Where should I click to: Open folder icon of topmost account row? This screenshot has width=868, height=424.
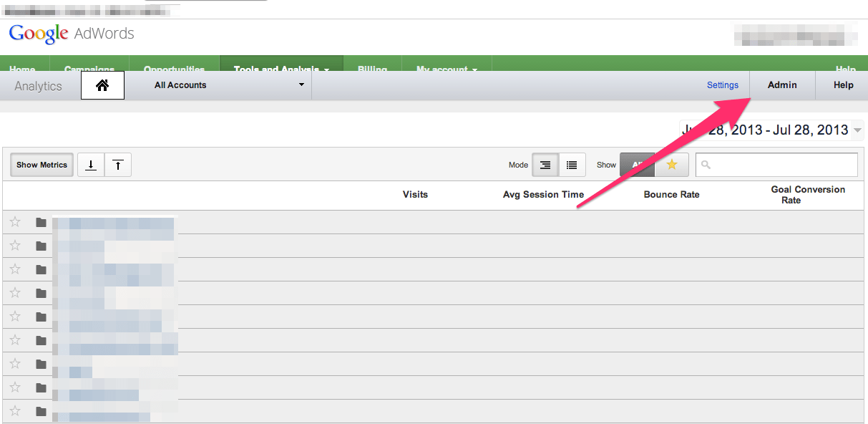(x=41, y=222)
